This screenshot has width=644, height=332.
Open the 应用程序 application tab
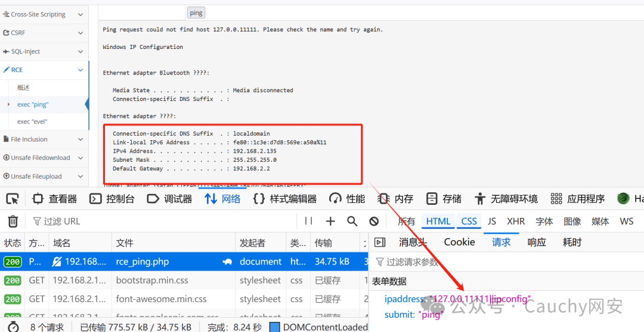click(x=577, y=199)
